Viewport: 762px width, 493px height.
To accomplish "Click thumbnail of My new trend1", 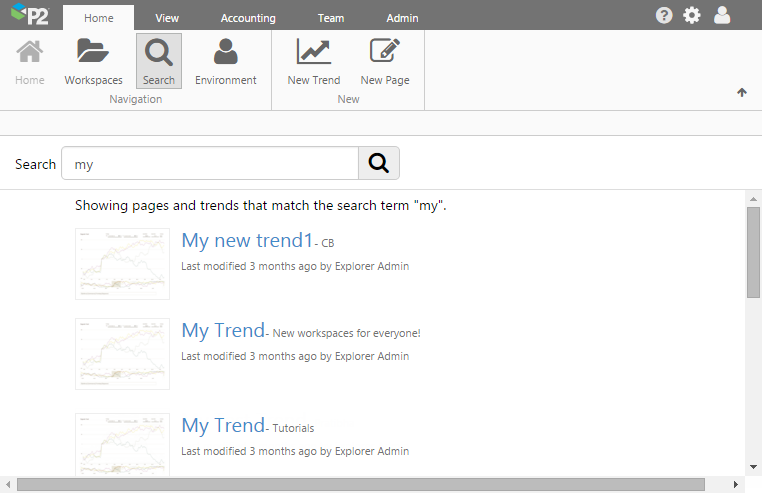I will click(122, 264).
